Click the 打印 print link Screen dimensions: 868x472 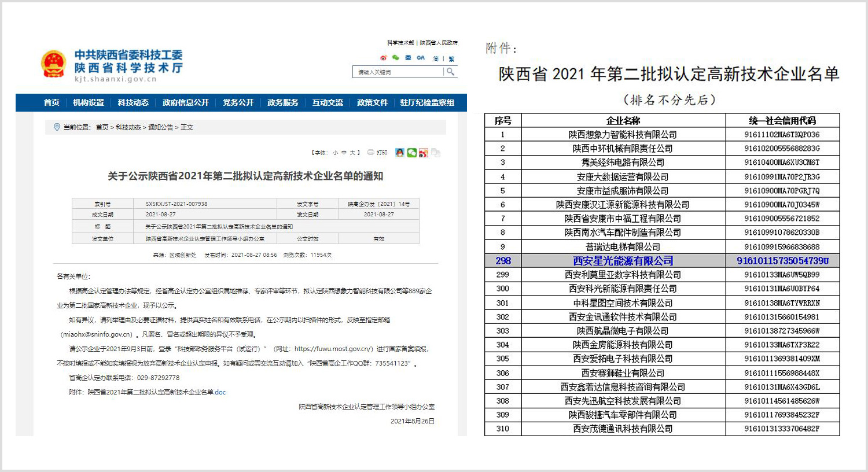pos(382,153)
